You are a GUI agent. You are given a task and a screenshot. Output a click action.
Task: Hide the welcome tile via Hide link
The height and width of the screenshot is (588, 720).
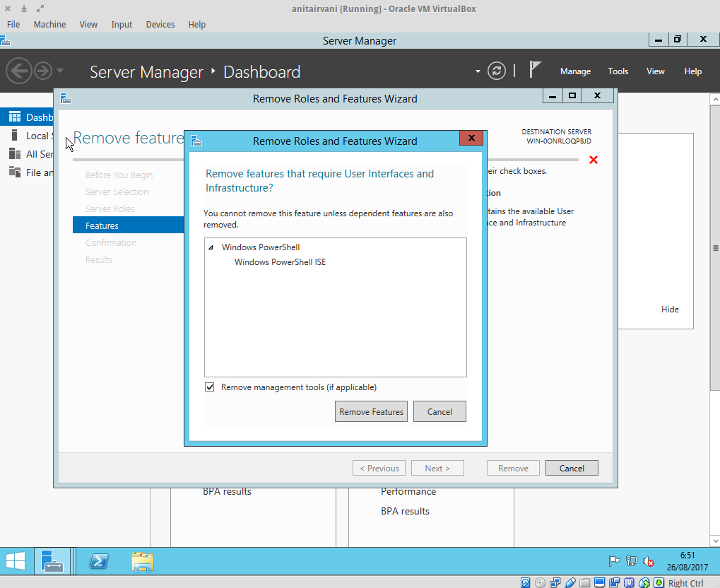click(x=670, y=309)
